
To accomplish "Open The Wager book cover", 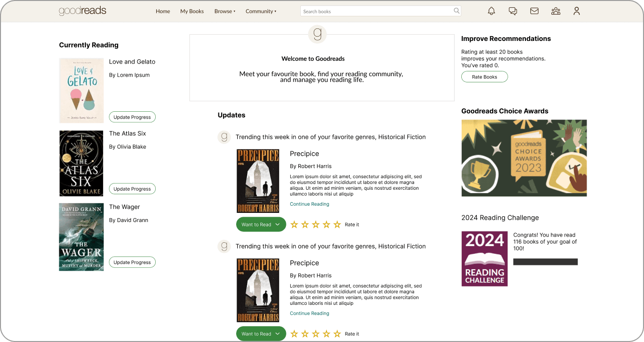I will 81,237.
